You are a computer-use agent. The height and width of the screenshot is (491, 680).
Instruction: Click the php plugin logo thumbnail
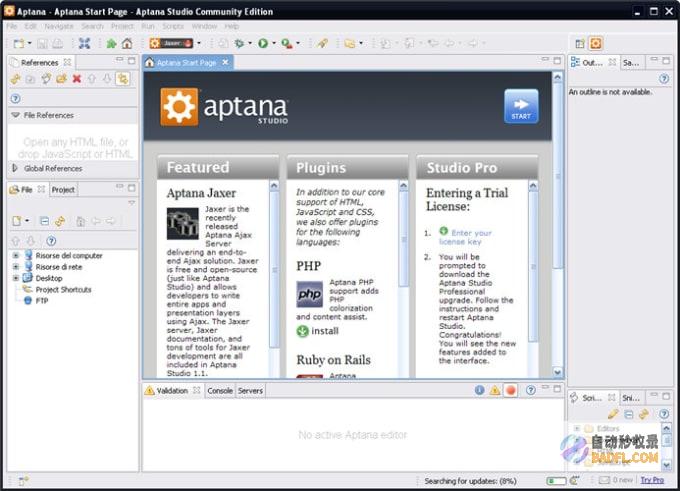coord(310,295)
